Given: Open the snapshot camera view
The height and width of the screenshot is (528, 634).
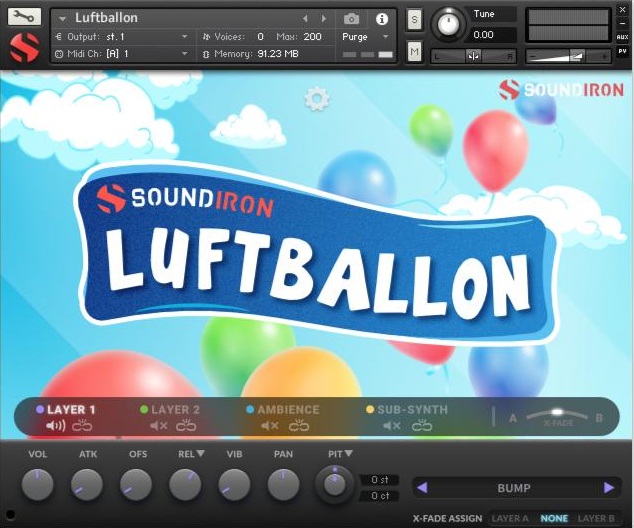Looking at the screenshot, I should click(x=351, y=19).
